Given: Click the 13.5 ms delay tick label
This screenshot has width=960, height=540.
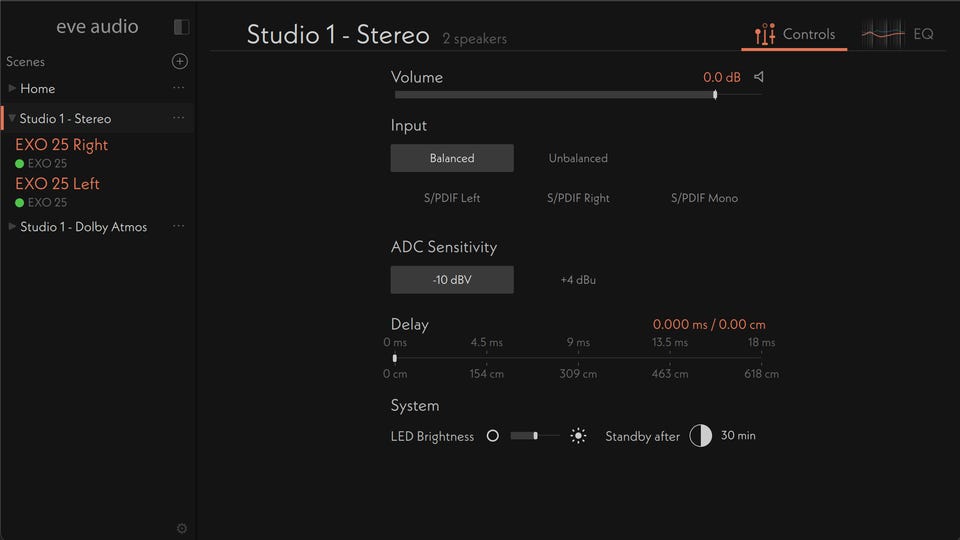Looking at the screenshot, I should coord(670,342).
